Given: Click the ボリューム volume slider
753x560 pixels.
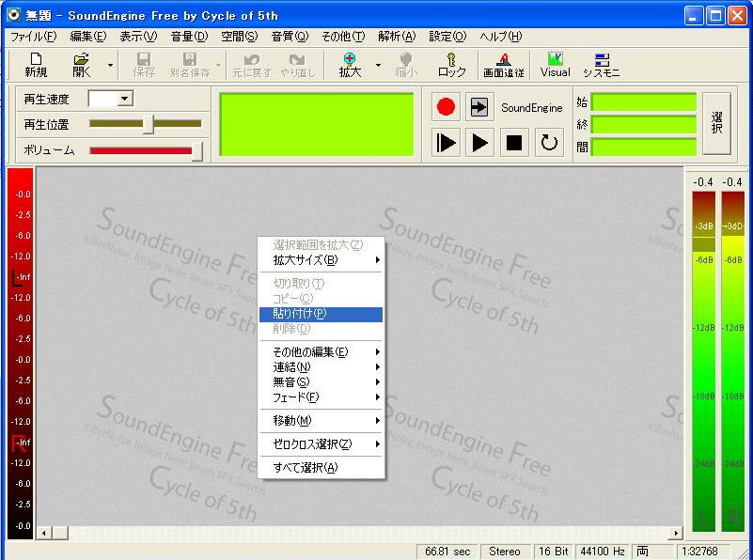Looking at the screenshot, I should (146, 150).
